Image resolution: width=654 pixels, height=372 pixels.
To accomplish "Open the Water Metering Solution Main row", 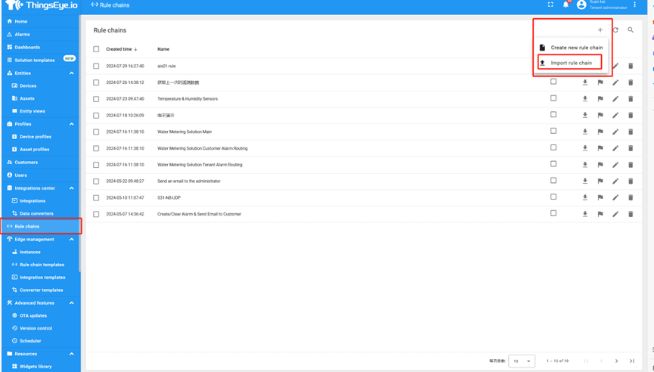I will (363, 132).
